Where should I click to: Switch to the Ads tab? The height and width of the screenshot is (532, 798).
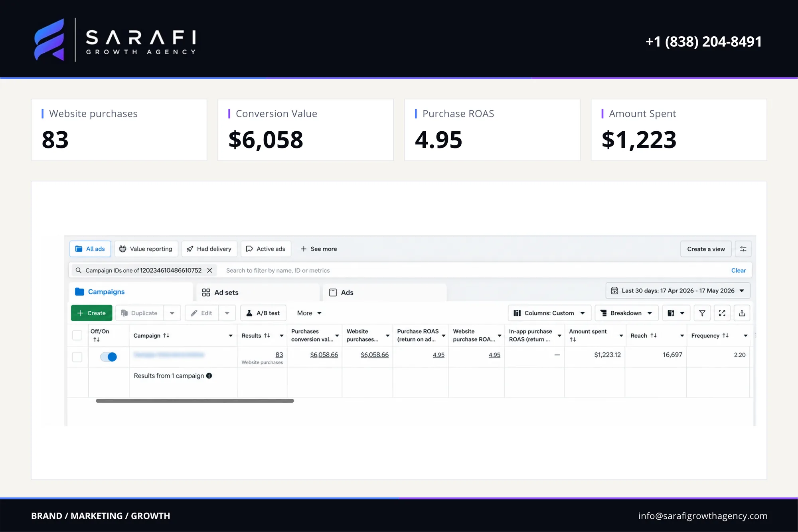click(385, 293)
